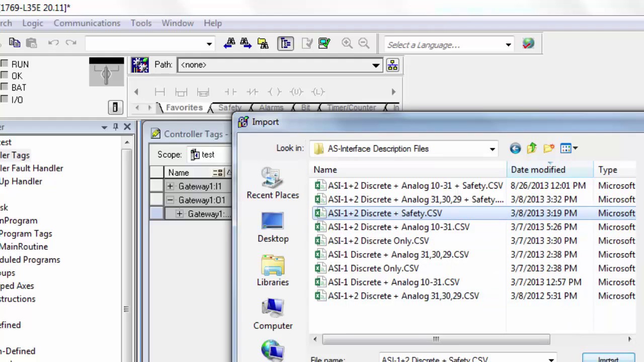Image resolution: width=644 pixels, height=362 pixels.
Task: Click the controller keyswitch image
Action: [x=106, y=72]
